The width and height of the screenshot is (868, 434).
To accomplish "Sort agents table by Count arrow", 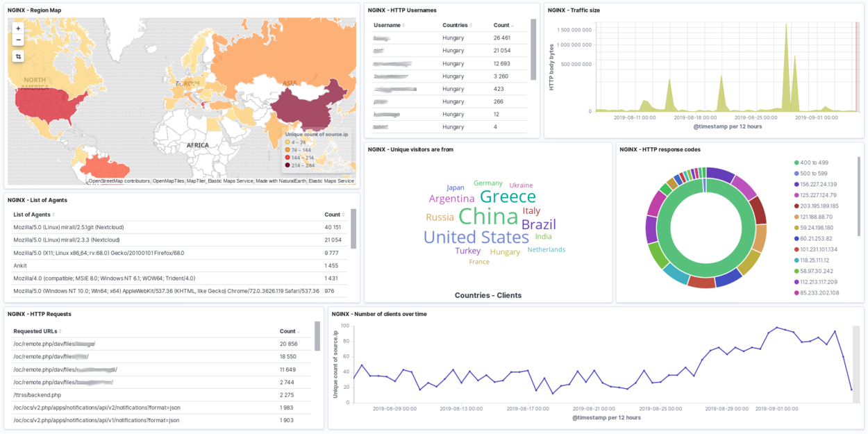I will (343, 215).
